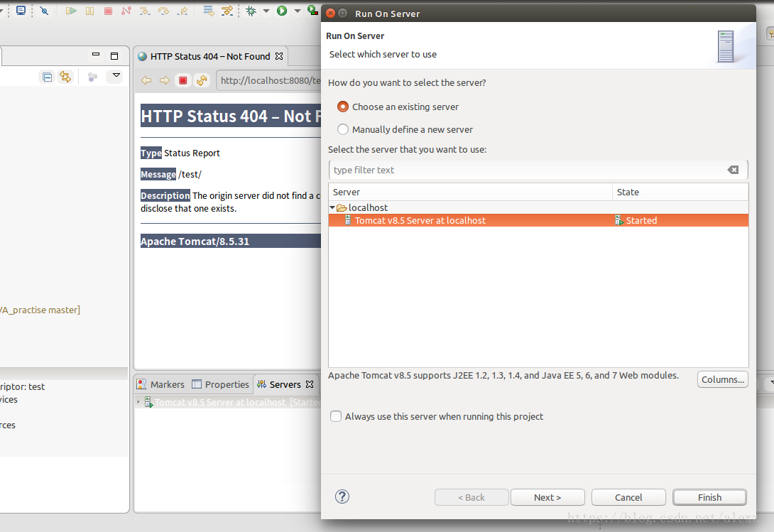Click the Finish button
The image size is (774, 532).
click(709, 497)
